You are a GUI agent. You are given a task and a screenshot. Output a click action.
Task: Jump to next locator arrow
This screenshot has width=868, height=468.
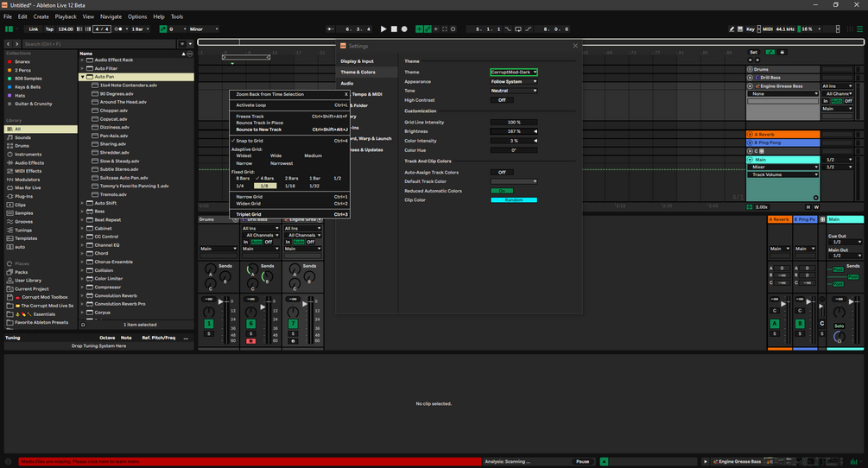tap(757, 60)
